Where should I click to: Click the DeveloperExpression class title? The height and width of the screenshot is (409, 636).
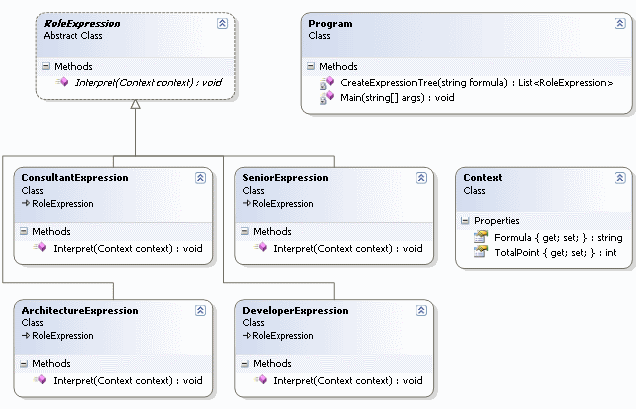tap(295, 311)
